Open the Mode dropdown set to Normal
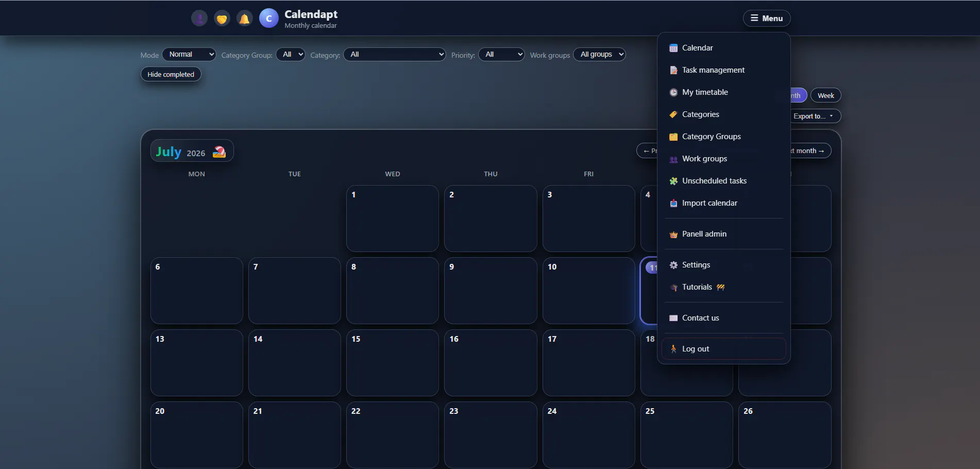 click(189, 54)
